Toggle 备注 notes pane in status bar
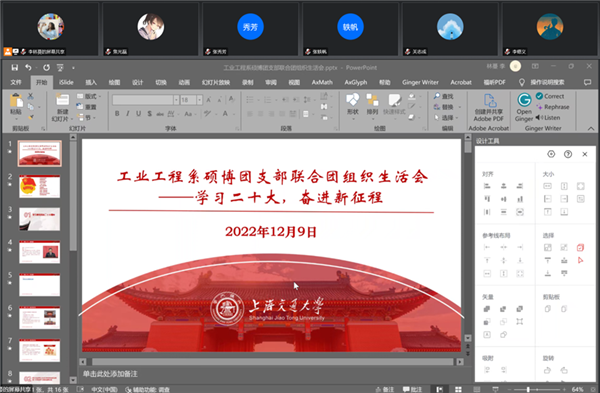The image size is (600, 393). (x=385, y=389)
